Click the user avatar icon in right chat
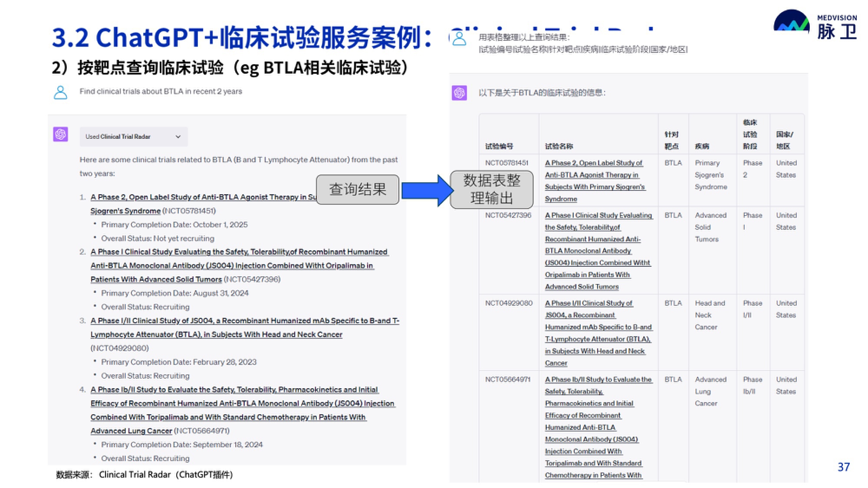Image resolution: width=868 pixels, height=488 pixels. 459,39
